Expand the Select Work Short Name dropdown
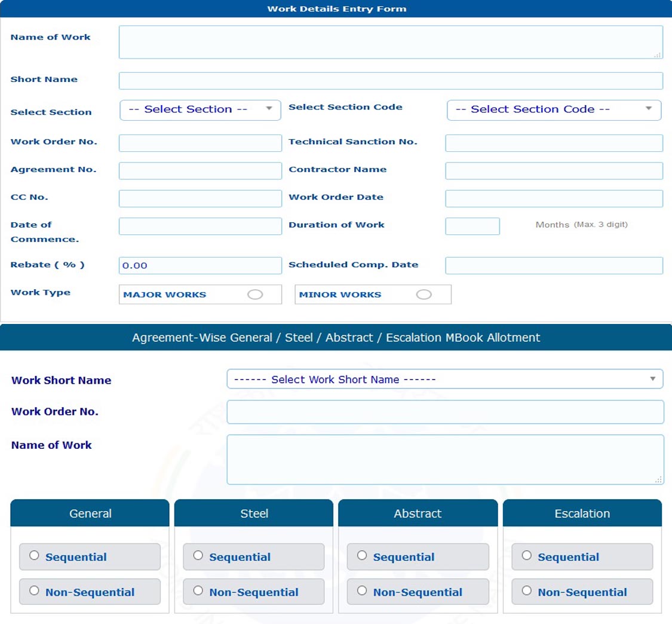 click(444, 380)
